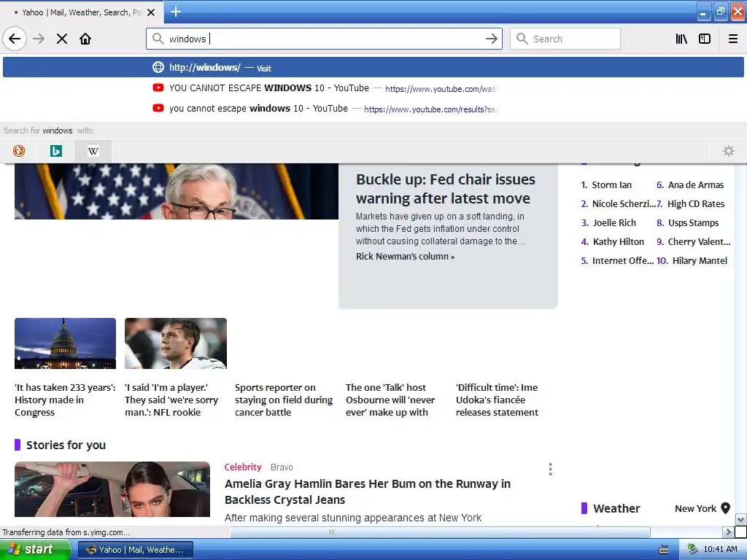This screenshot has width=747, height=560.
Task: Open trending topic Kathy Hilton
Action: click(x=619, y=242)
